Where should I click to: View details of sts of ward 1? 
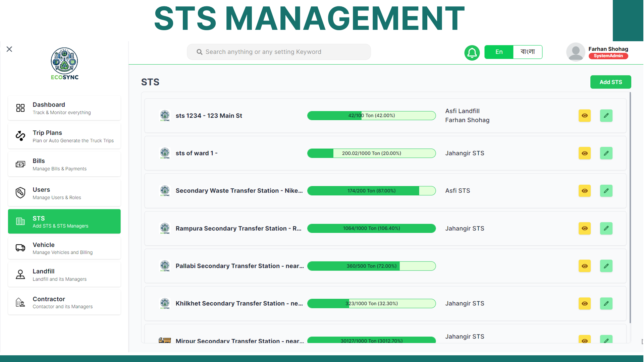tap(584, 153)
